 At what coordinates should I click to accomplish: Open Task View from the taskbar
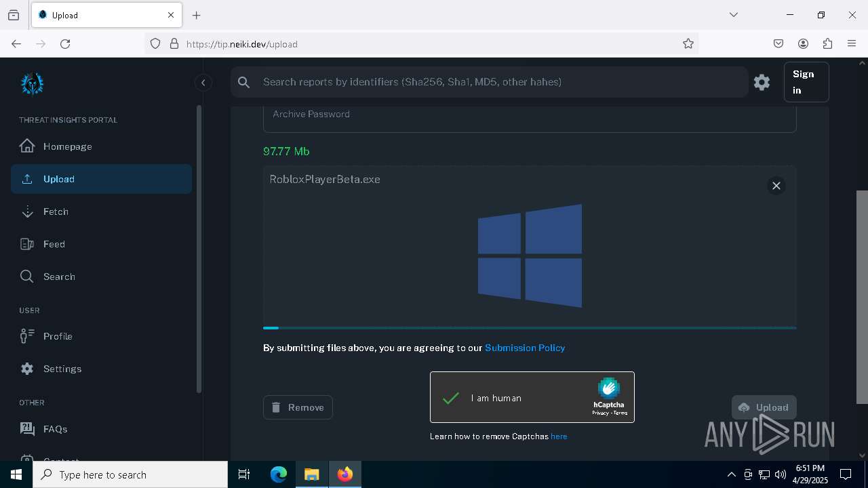[x=244, y=474]
